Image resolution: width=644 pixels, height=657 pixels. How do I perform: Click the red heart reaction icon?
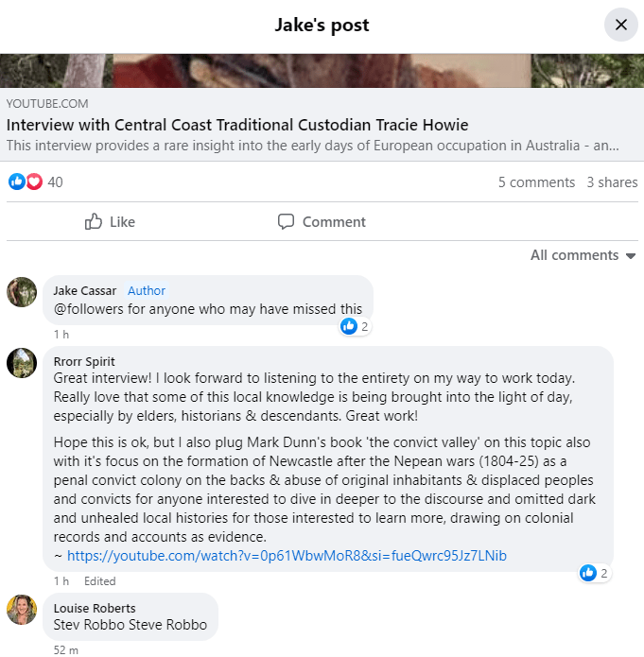coord(34,182)
